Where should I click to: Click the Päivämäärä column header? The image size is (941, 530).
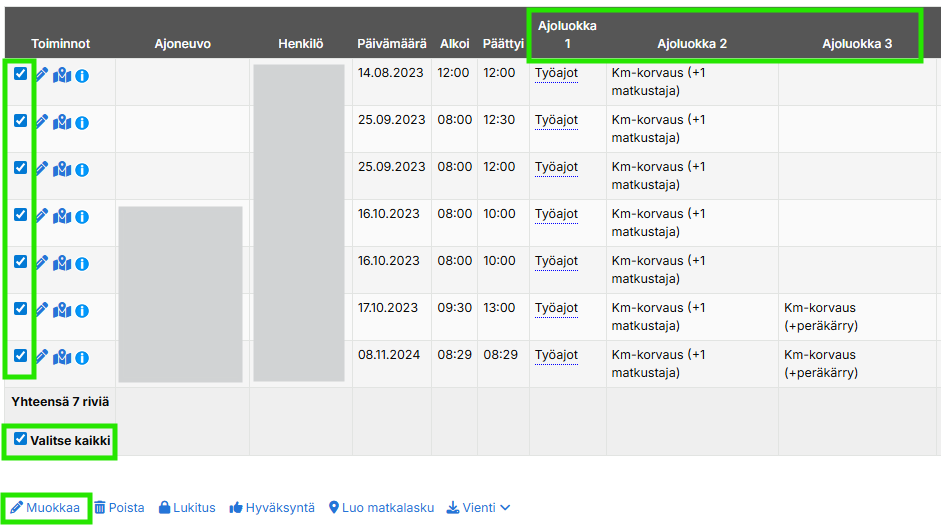point(391,44)
